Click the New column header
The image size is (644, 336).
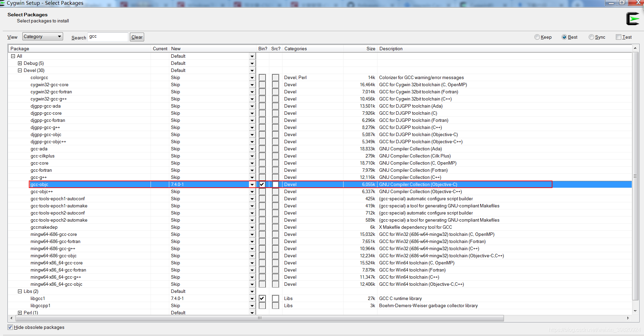click(213, 49)
